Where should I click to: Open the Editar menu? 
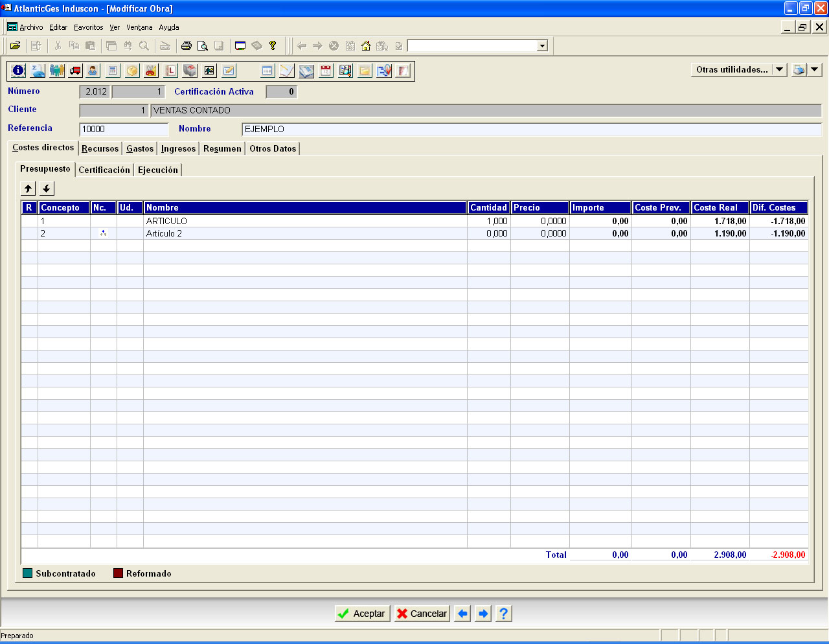58,27
